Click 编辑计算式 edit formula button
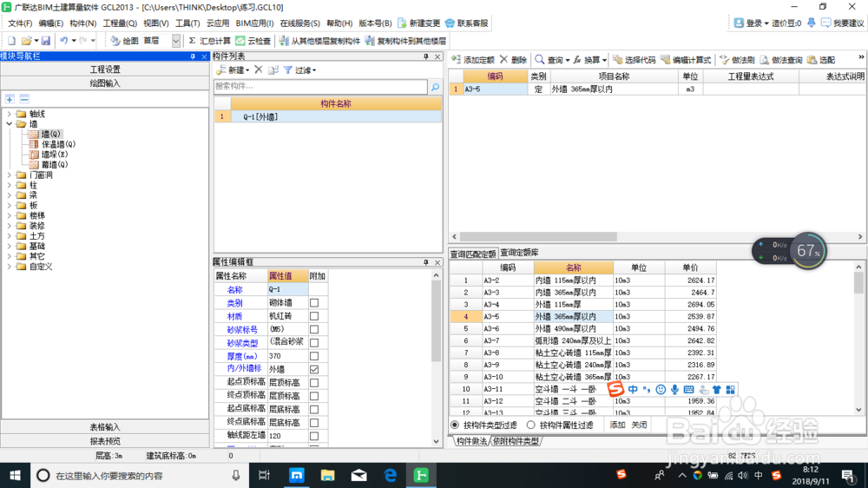Screen dimensions: 868x488 (x=686, y=60)
